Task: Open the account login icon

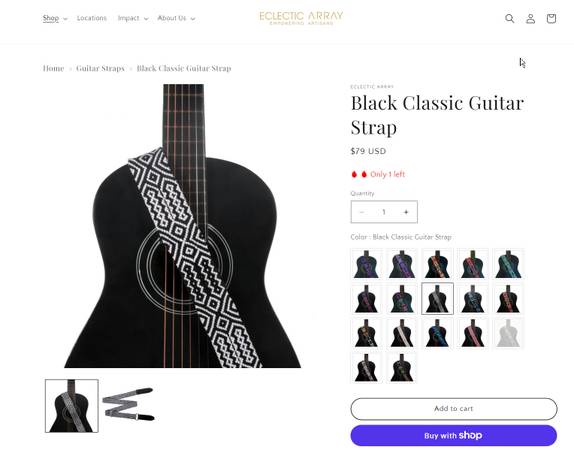Action: pos(530,18)
